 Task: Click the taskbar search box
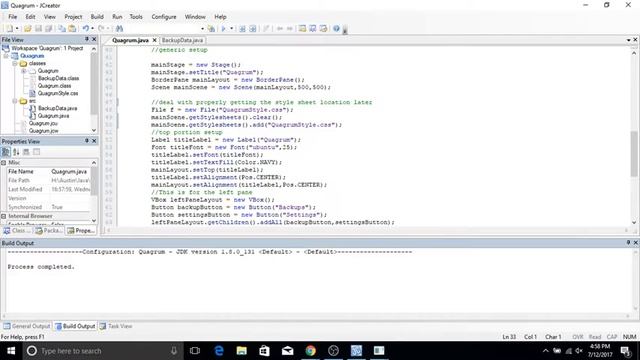102,351
